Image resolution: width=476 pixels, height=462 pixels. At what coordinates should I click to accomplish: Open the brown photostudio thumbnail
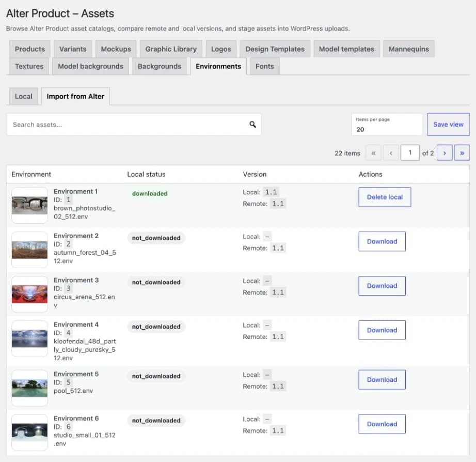click(x=29, y=206)
